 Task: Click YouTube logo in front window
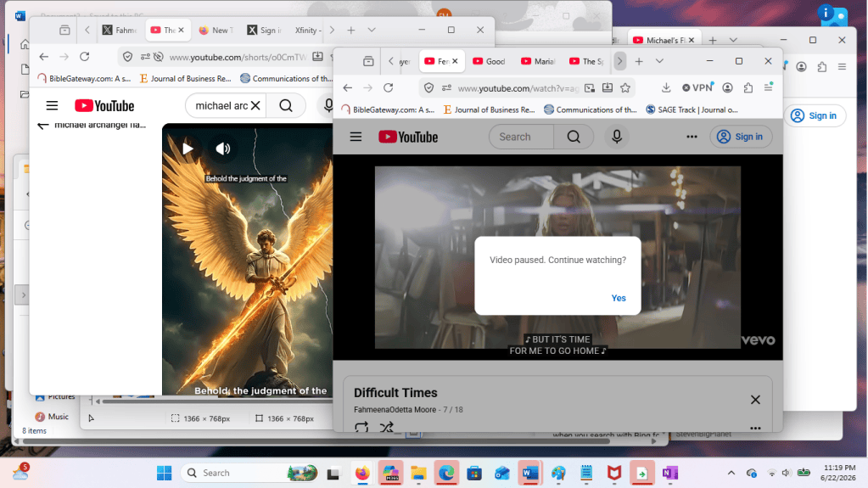(408, 137)
